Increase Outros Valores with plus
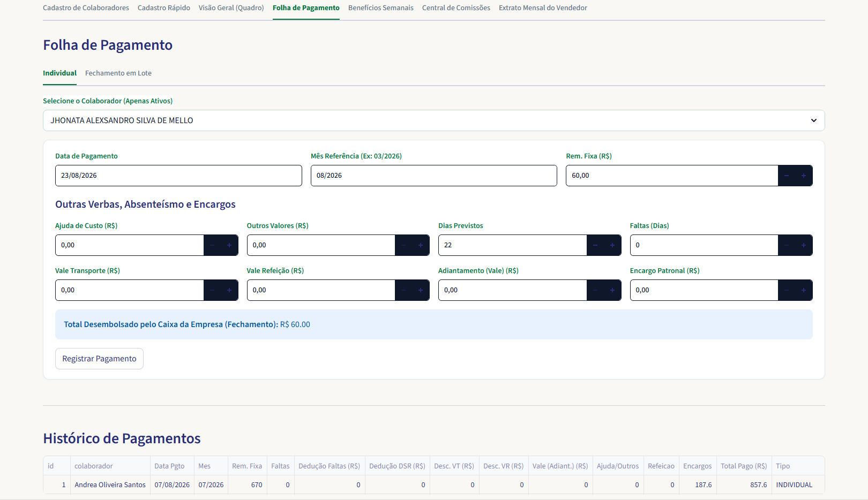 point(421,245)
